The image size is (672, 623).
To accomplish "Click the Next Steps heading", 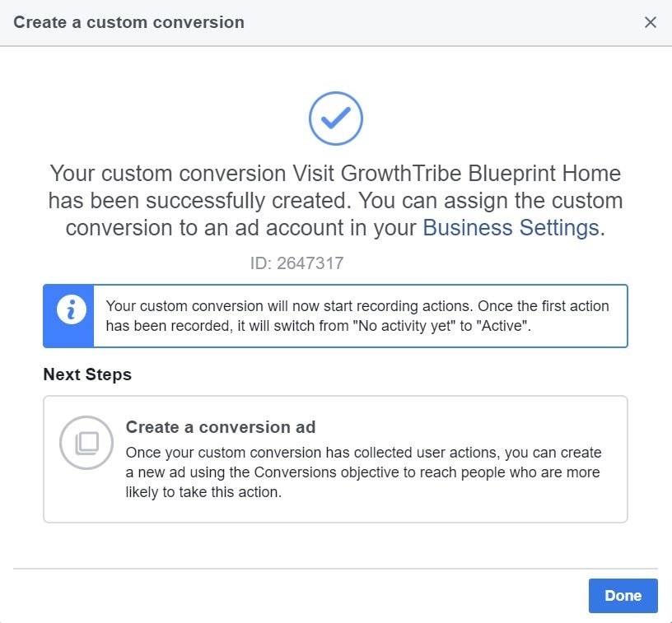I will tap(87, 374).
